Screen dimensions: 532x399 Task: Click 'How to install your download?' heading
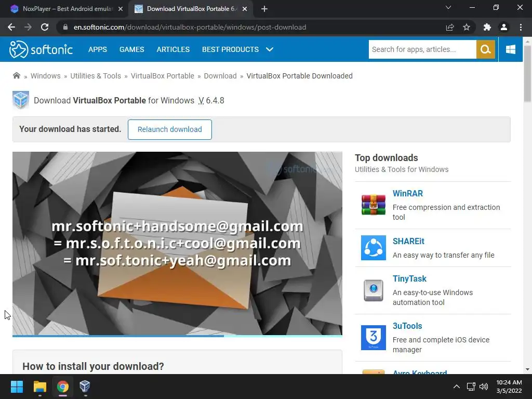coord(93,366)
